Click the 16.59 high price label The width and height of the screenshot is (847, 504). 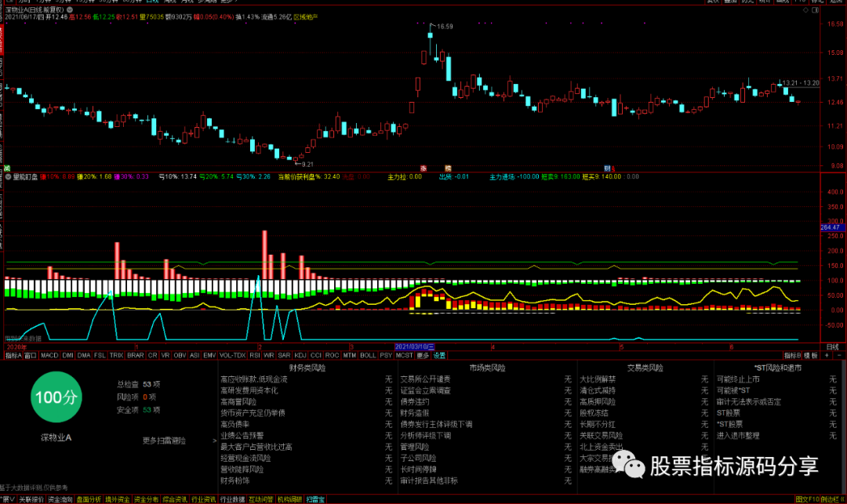445,27
